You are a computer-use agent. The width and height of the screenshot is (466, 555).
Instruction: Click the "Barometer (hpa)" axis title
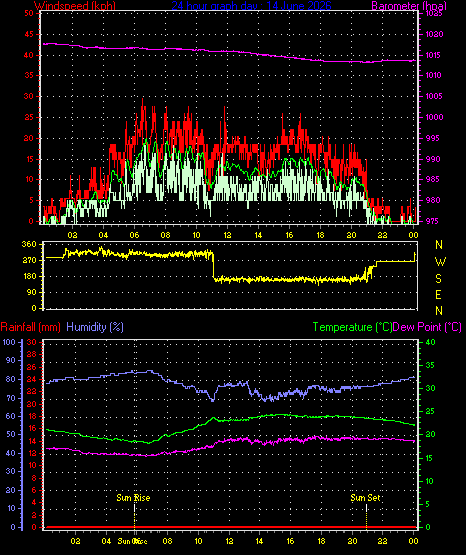409,6
